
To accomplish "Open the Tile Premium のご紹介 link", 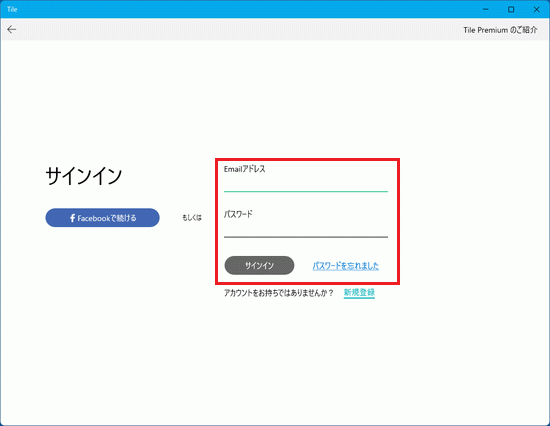I will point(500,30).
